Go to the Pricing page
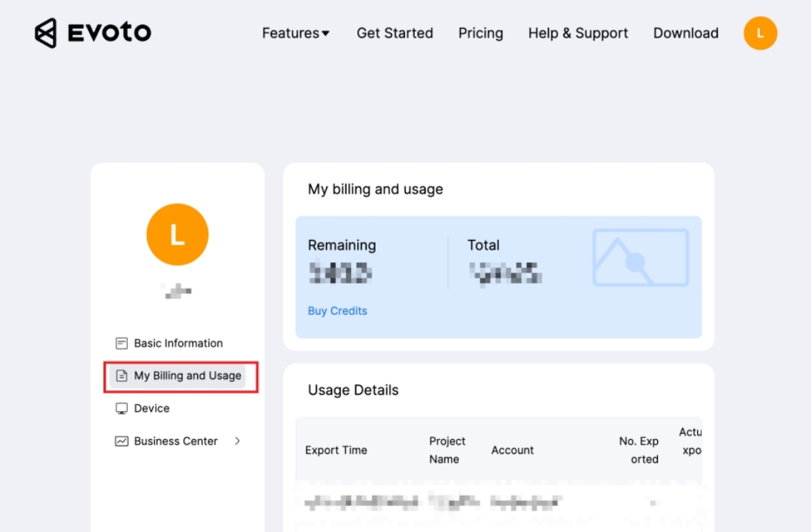 481,33
